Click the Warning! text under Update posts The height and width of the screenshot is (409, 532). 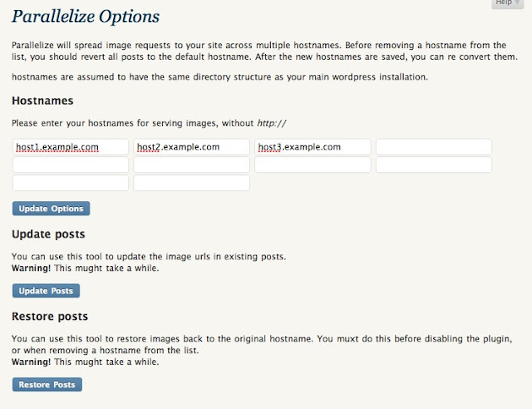(31, 268)
